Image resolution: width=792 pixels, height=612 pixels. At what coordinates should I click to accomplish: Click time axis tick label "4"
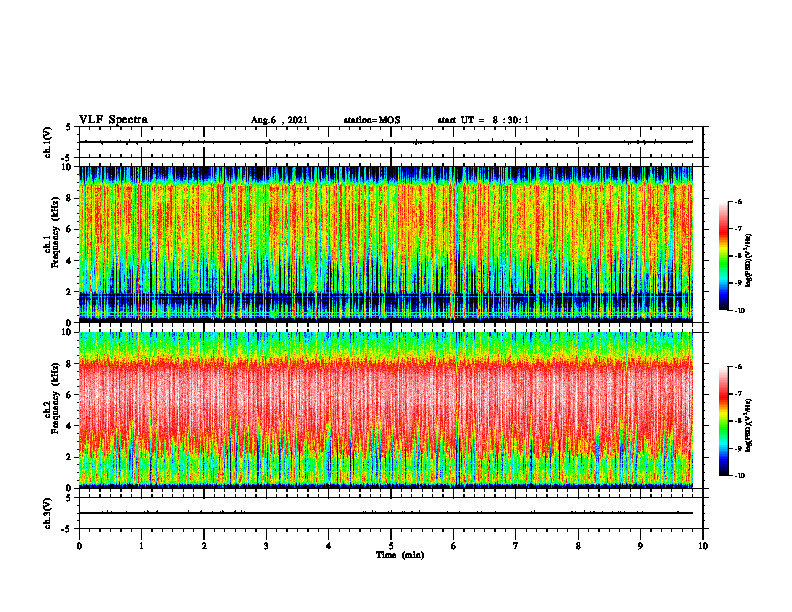(x=329, y=546)
